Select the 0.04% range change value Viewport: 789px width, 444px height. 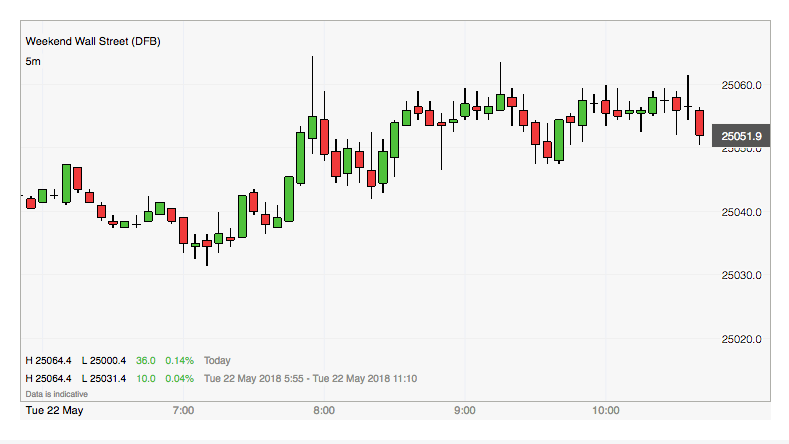[180, 378]
